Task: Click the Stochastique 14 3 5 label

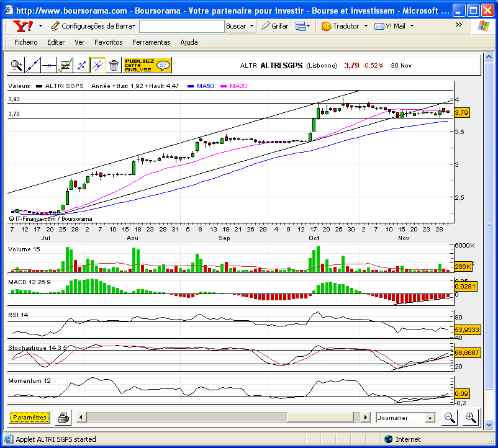Action: tap(37, 347)
